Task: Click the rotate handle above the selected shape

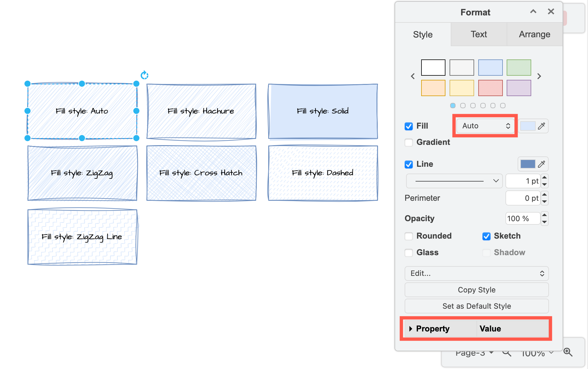Action: 144,75
